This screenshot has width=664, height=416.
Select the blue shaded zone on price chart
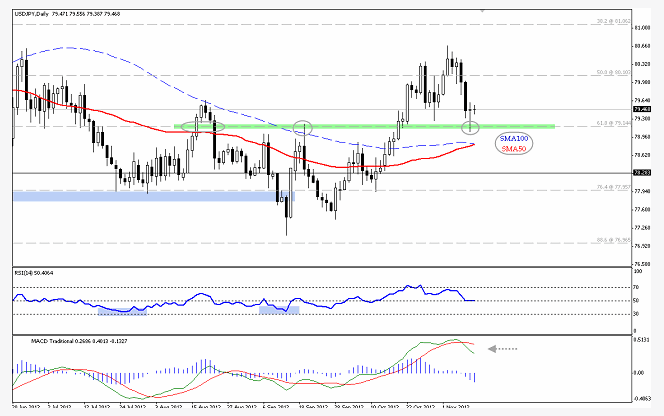tap(154, 196)
